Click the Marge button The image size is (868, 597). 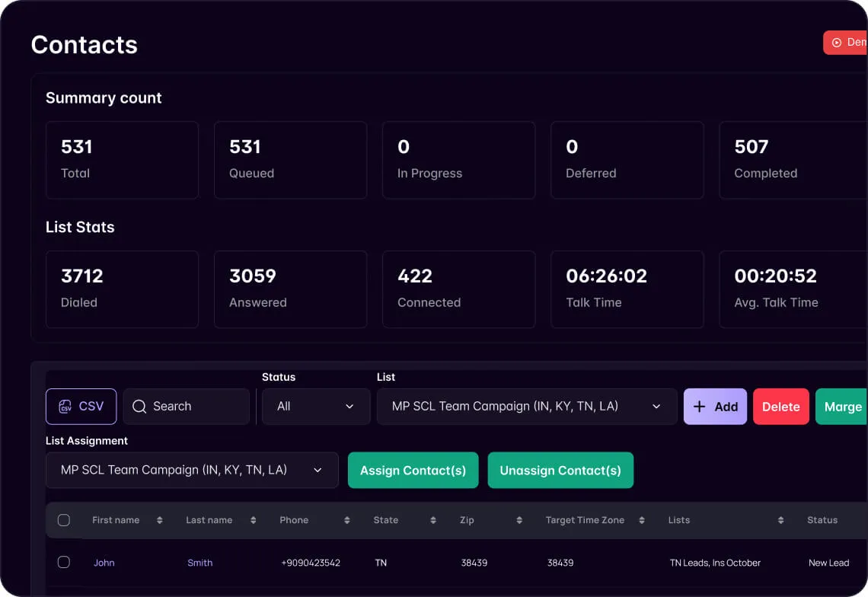pyautogui.click(x=844, y=406)
